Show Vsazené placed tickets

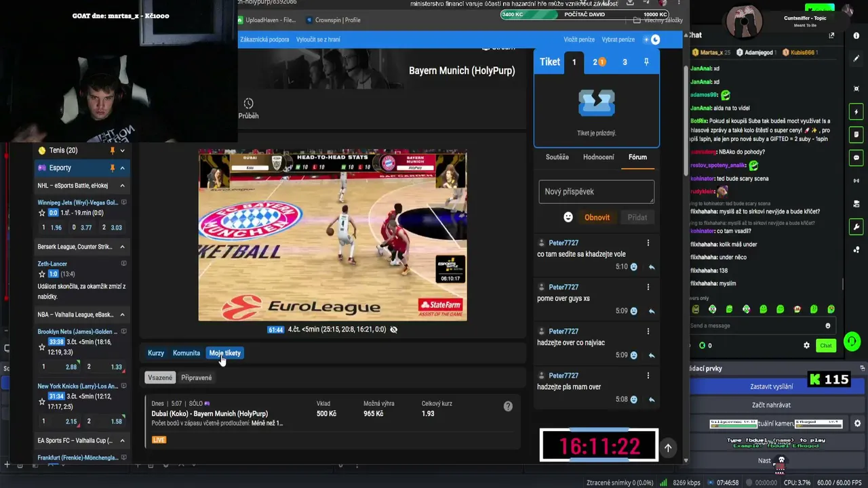pyautogui.click(x=160, y=378)
